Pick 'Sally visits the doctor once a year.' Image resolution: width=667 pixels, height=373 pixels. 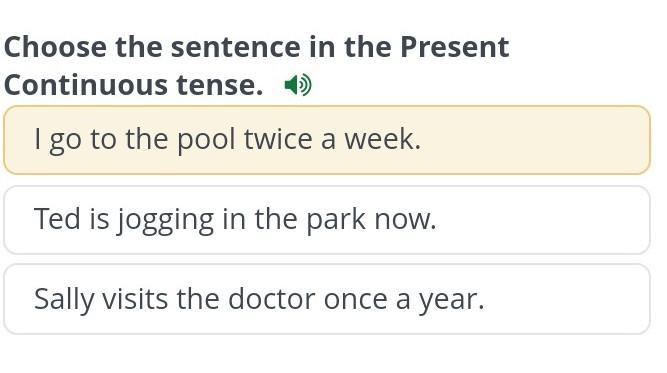click(327, 299)
